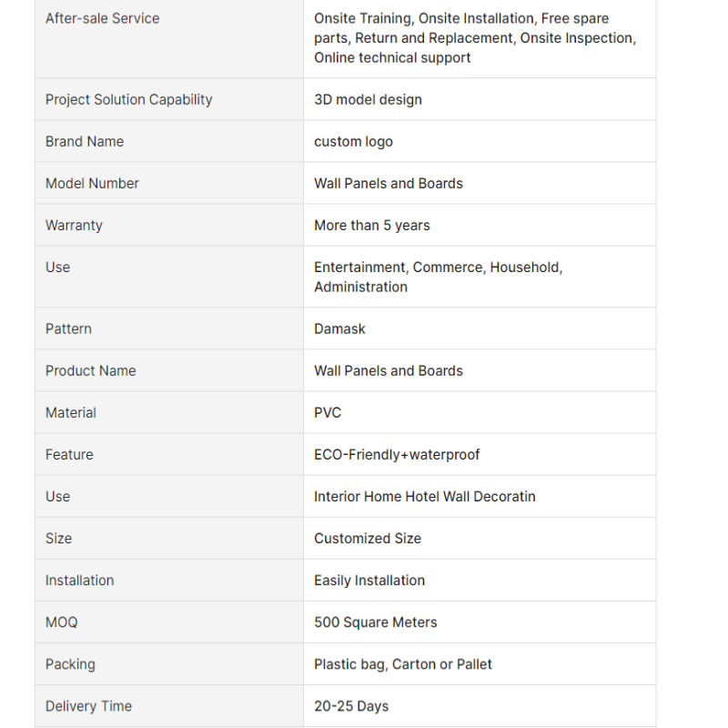
Task: Select the Plastic bag, Carton or Pallet value
Action: 402,664
